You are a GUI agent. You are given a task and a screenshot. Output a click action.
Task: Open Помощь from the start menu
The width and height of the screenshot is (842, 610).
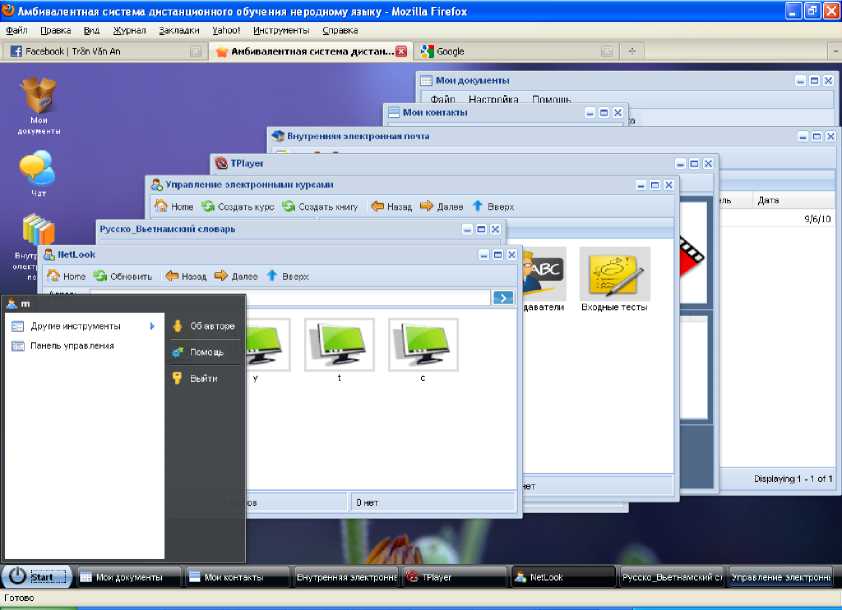pos(206,352)
